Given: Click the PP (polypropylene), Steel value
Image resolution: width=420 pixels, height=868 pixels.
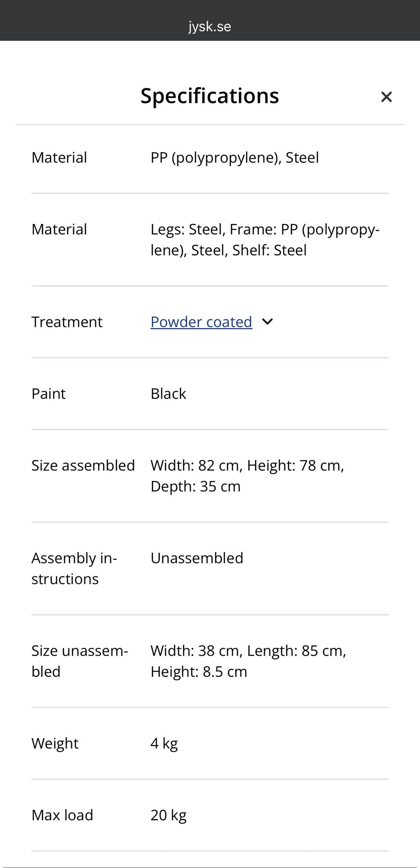Looking at the screenshot, I should (234, 157).
